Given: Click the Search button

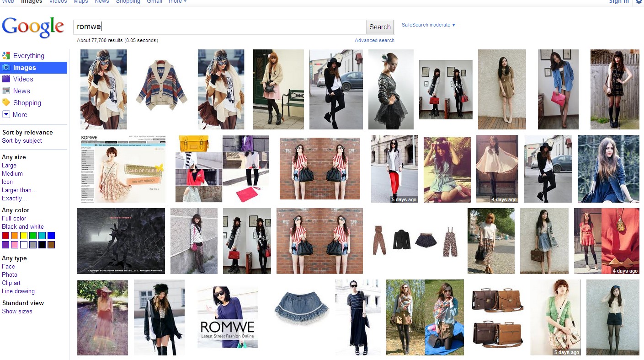Looking at the screenshot, I should coord(380,27).
